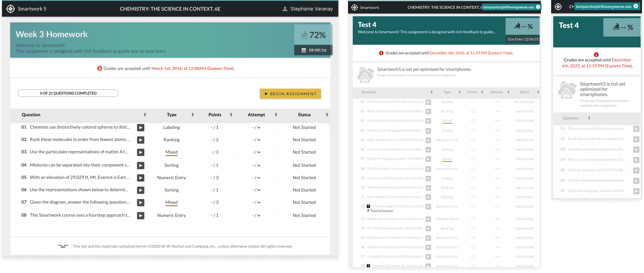Click the Smartwork 5 compass logo icon
Viewport: 644px width, 273px height.
coord(10,9)
